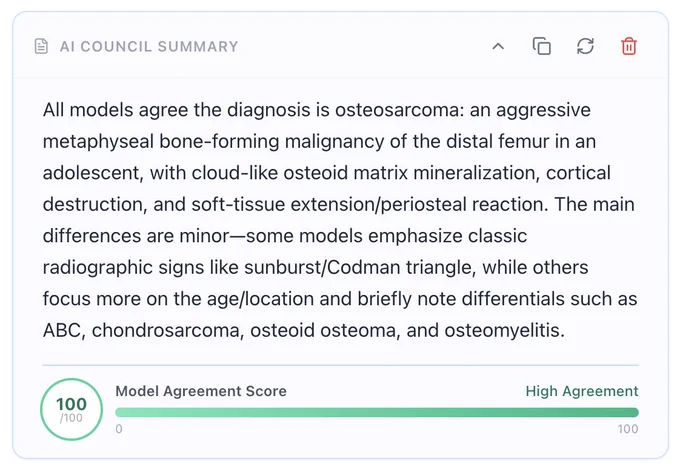The height and width of the screenshot is (470, 680).
Task: Click the AI COUNCIL SUMMARY heading
Action: click(x=149, y=46)
